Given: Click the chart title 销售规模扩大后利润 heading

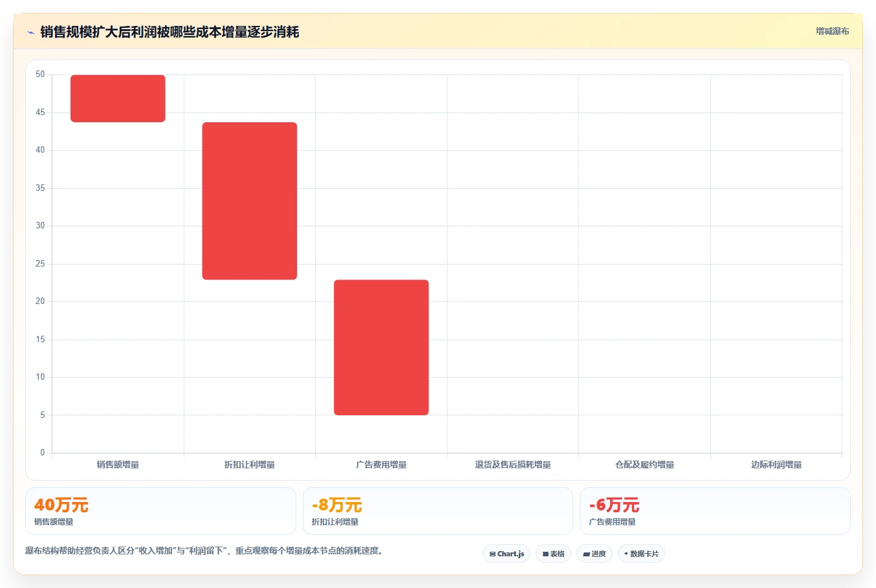Looking at the screenshot, I should pos(170,32).
